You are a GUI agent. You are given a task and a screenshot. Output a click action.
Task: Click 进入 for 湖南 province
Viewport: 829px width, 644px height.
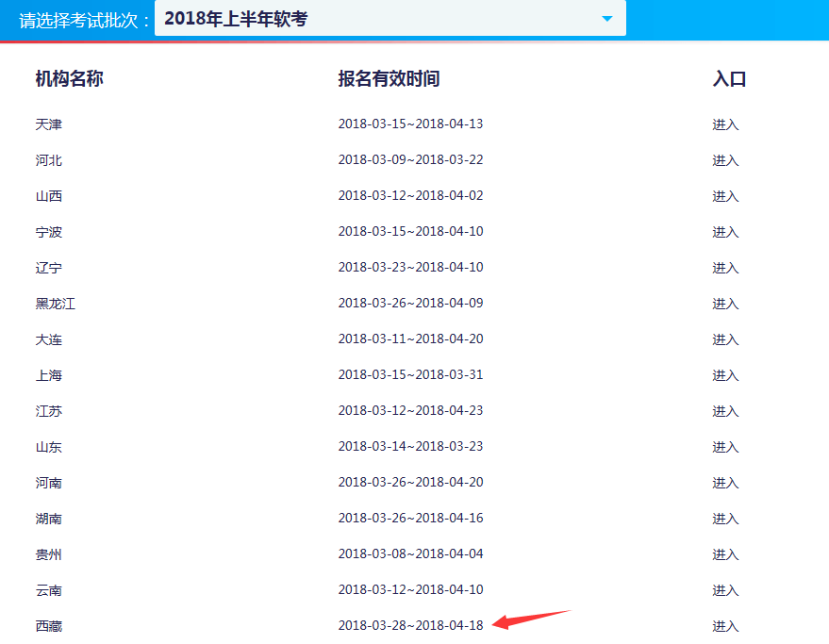(x=725, y=518)
